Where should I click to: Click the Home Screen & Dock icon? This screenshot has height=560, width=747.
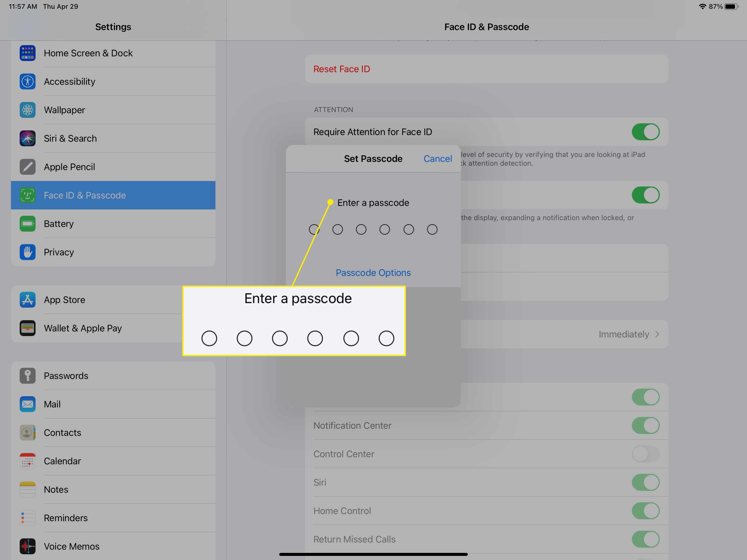[28, 53]
